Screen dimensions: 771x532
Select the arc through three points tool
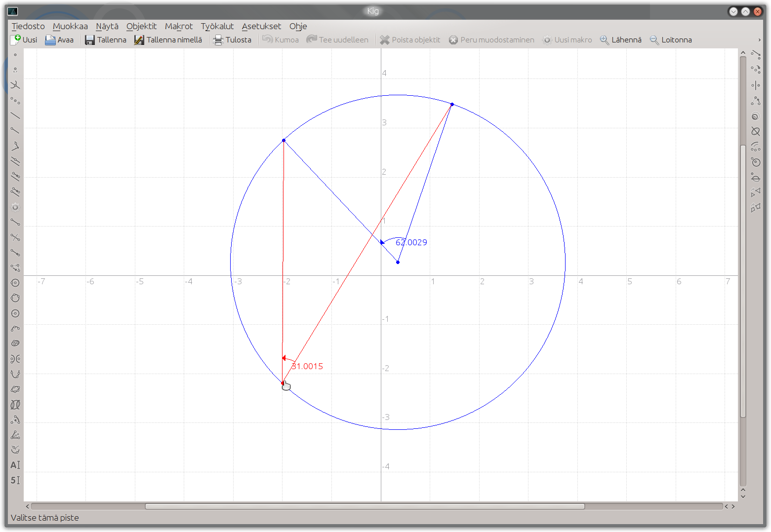[15, 329]
